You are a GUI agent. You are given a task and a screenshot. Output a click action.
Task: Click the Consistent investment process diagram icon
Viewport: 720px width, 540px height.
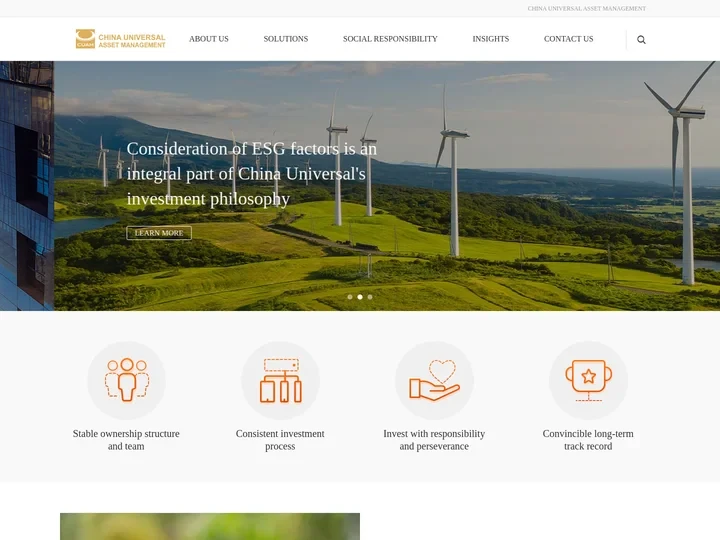280,380
